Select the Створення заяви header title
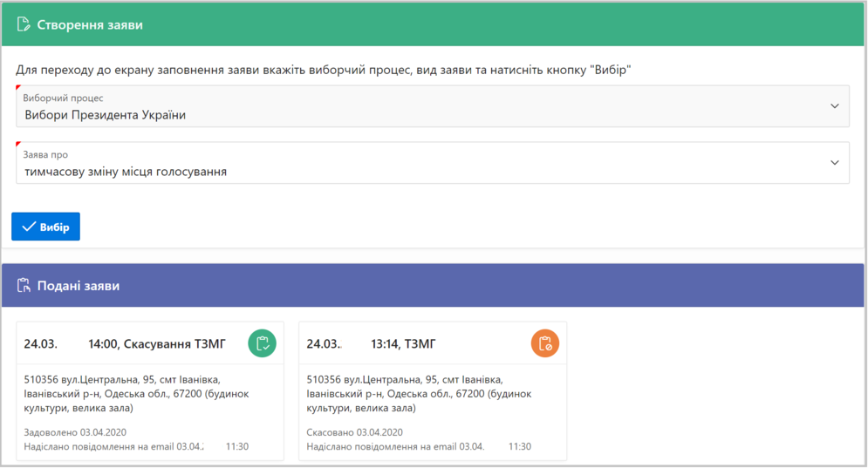Image resolution: width=868 pixels, height=468 pixels. coord(90,25)
